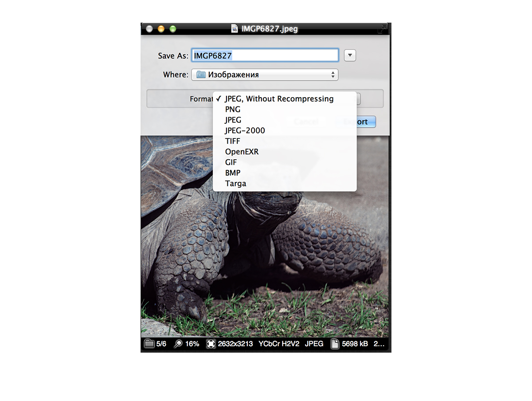
Task: Click the 16% zoom level text
Action: click(192, 344)
